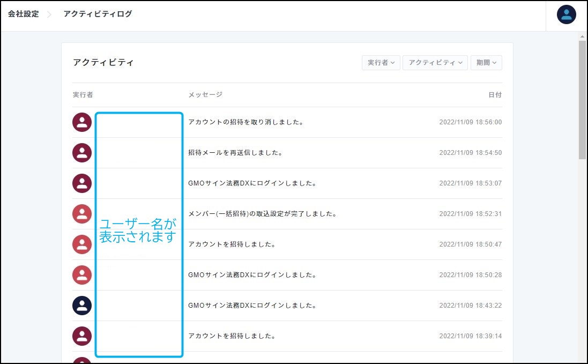Click timestamp 2022/11/09 18:56:00
588x364 pixels.
(471, 122)
